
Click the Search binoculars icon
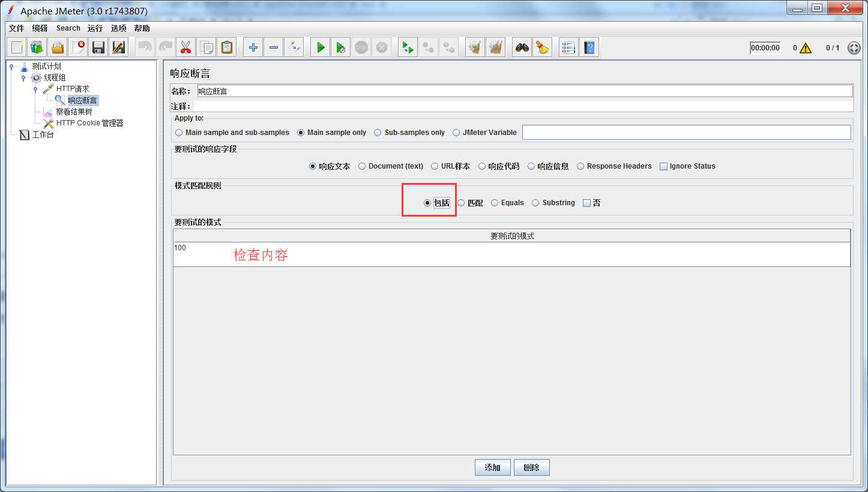click(522, 47)
